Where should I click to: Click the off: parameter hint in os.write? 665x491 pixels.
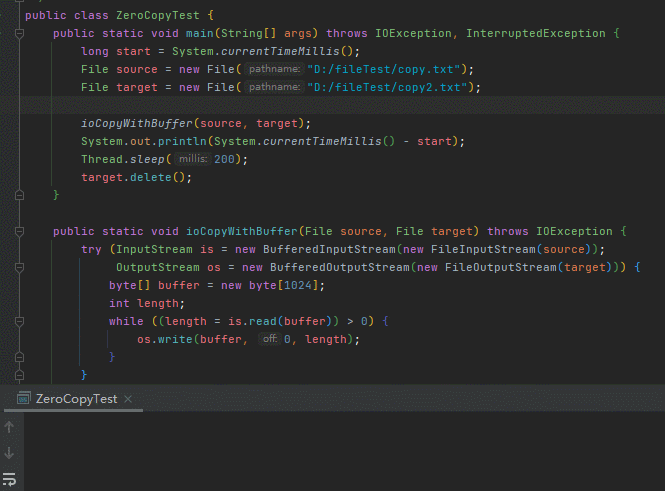point(270,339)
